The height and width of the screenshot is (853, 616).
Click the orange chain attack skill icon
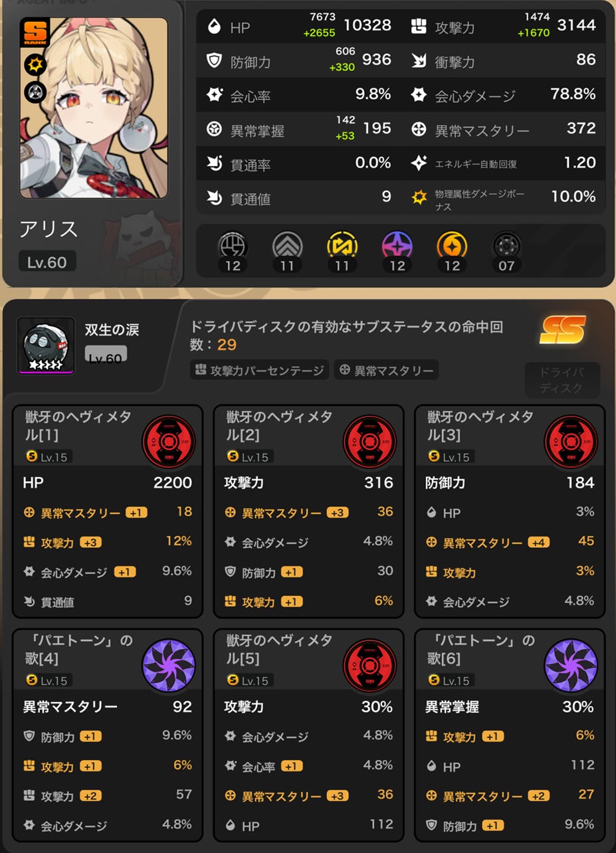pyautogui.click(x=451, y=246)
